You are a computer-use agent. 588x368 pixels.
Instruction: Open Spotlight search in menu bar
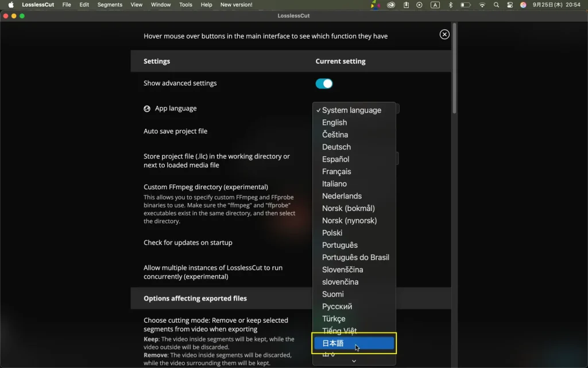pyautogui.click(x=496, y=5)
